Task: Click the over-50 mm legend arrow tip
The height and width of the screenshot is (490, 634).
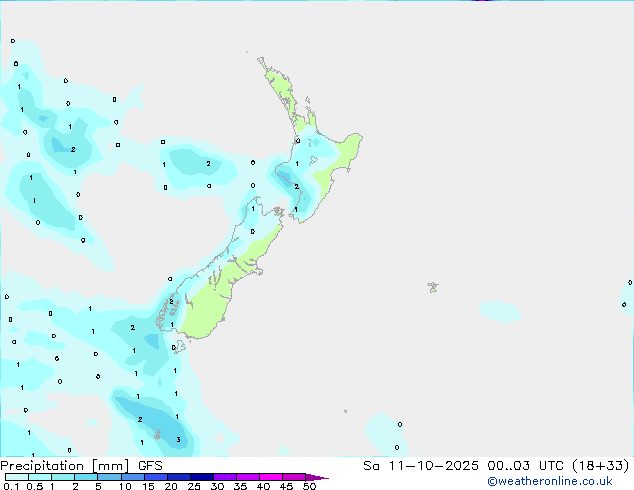Action: [317, 477]
